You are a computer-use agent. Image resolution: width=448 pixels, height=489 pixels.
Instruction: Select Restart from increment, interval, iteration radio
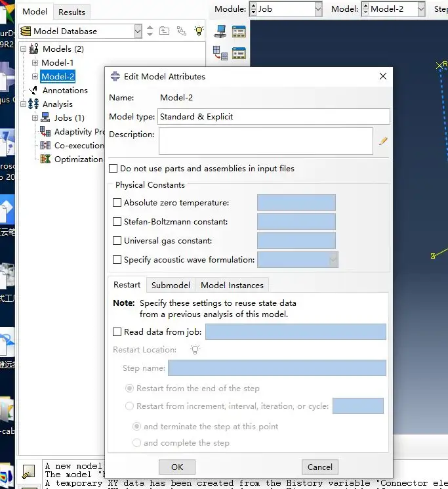coord(129,406)
